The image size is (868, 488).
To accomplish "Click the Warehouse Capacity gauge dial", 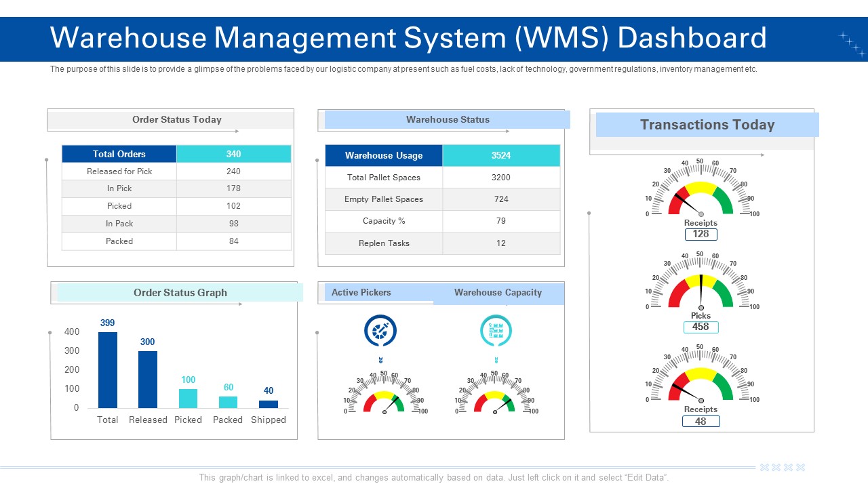I will [x=495, y=392].
